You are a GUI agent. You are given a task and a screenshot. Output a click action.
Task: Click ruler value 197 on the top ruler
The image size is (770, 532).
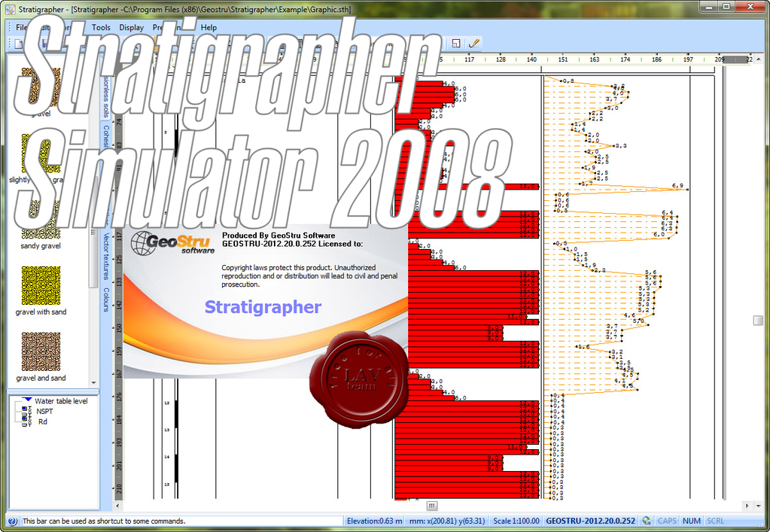pyautogui.click(x=688, y=59)
